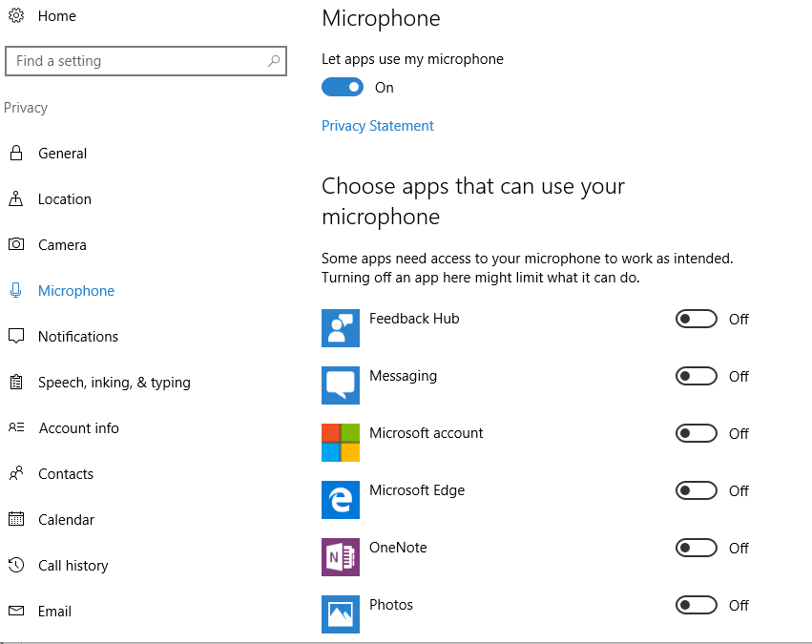The image size is (812, 644).
Task: Click the Microphone page title
Action: tap(381, 19)
